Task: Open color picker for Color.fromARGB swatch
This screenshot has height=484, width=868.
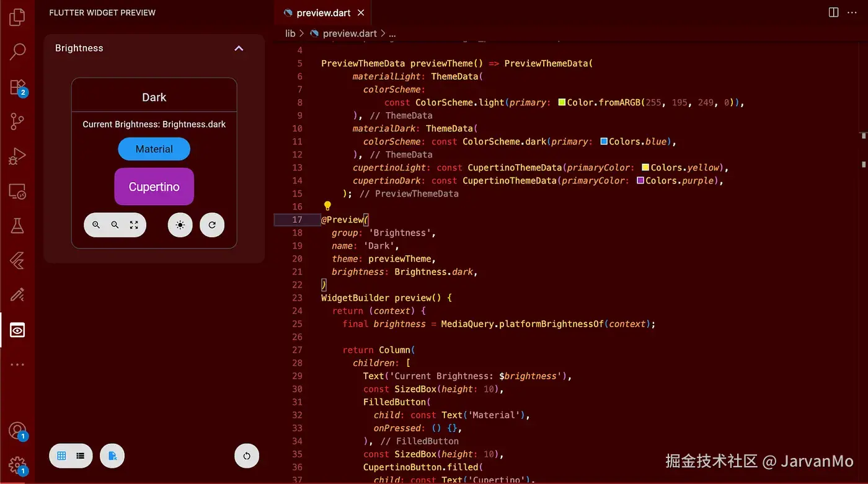Action: [x=562, y=102]
